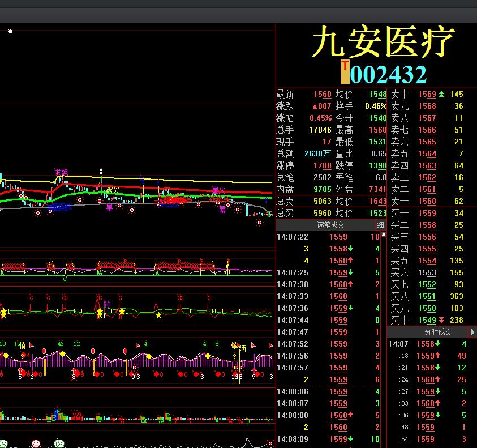Click the 跌停 price 1398
Image resolution: width=477 pixels, height=448 pixels.
click(378, 166)
